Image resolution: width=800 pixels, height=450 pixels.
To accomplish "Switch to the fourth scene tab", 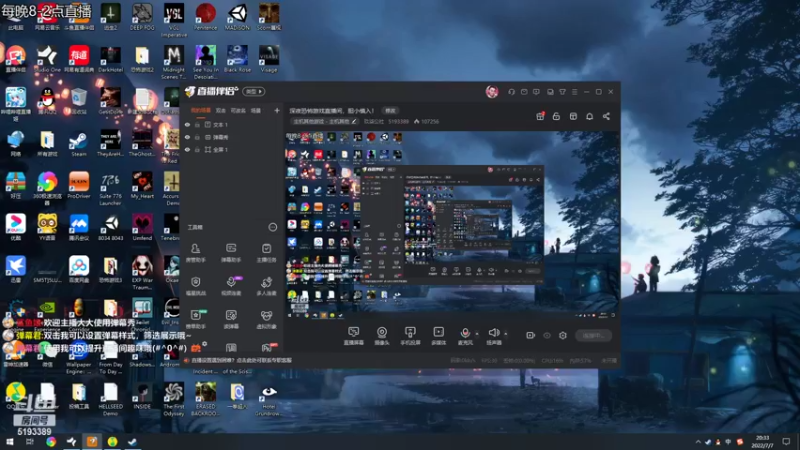I will point(256,110).
